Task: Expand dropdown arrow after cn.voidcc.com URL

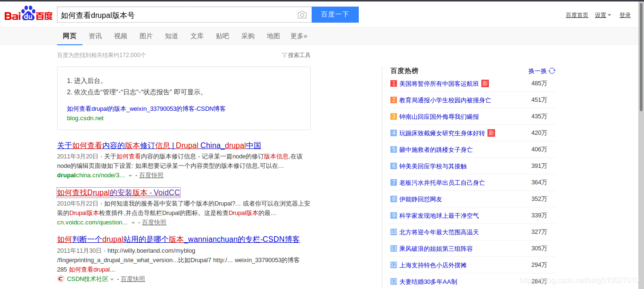Action: click(x=133, y=223)
